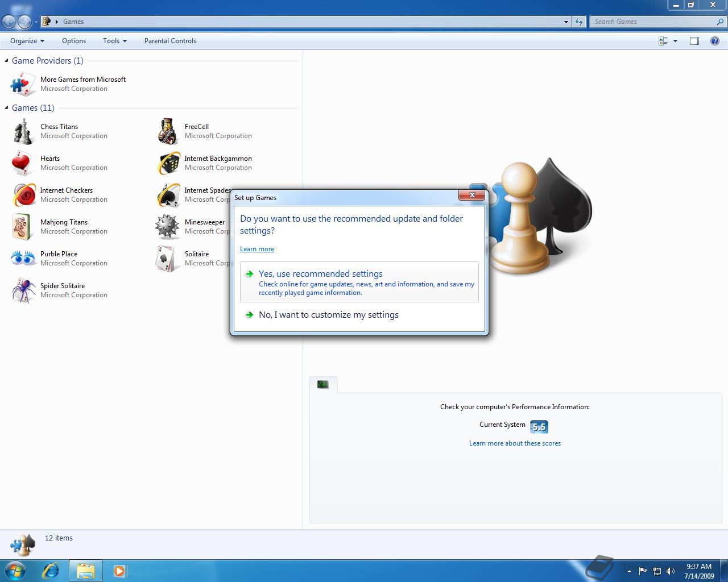Image resolution: width=728 pixels, height=582 pixels.
Task: Launch Windows Media Player from taskbar
Action: pos(120,571)
